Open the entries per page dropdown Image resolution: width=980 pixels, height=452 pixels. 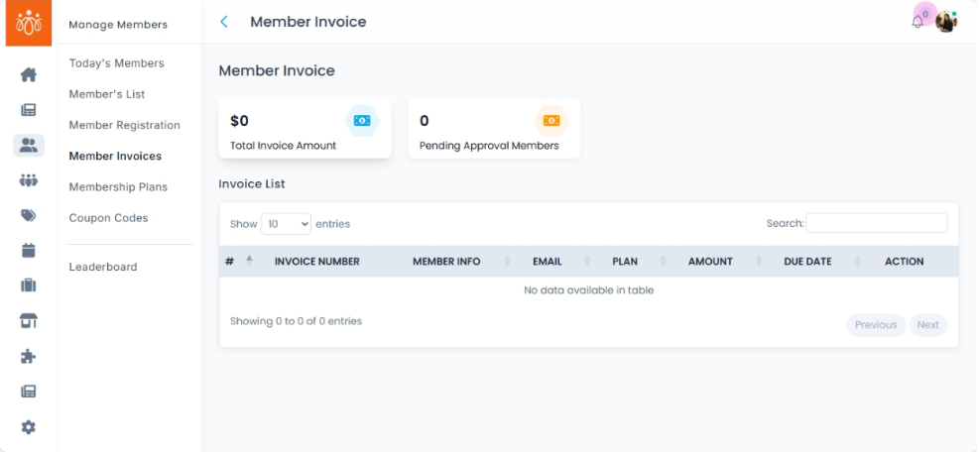[x=287, y=224]
